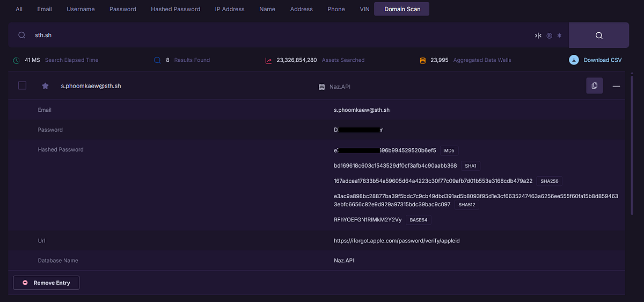Switch to the Username tab
The height and width of the screenshot is (302, 644).
point(80,9)
